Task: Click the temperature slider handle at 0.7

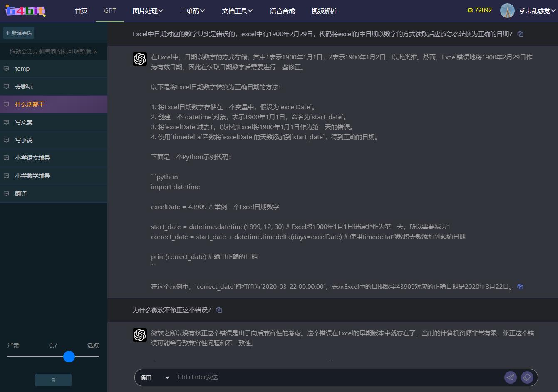Action: [x=69, y=357]
